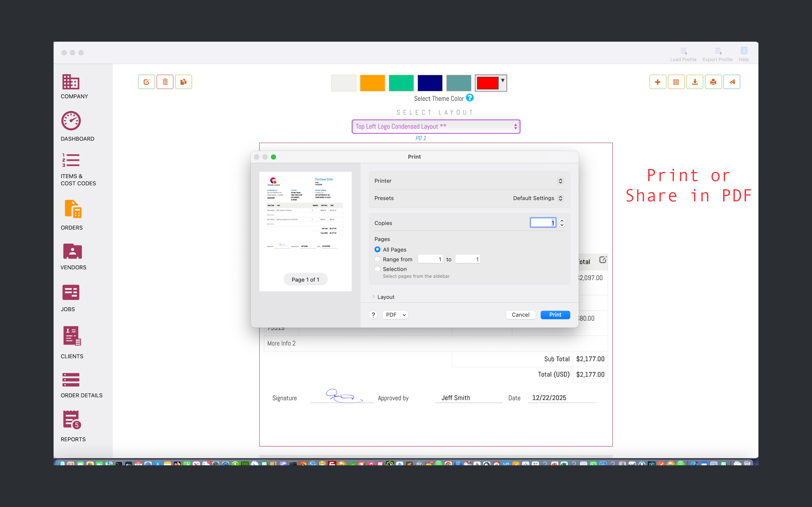Click the printer icon in toolbar
The width and height of the screenshot is (812, 507).
(713, 82)
